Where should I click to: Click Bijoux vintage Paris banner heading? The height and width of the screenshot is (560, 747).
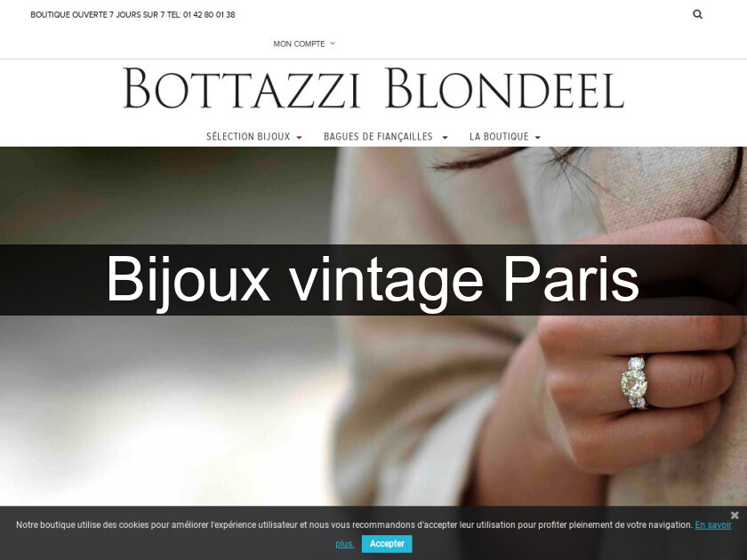click(x=373, y=279)
